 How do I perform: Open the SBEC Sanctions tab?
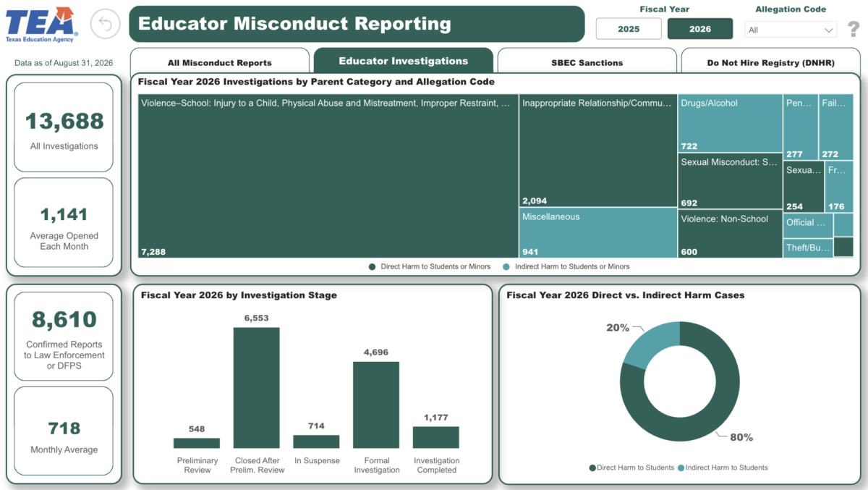pos(587,62)
